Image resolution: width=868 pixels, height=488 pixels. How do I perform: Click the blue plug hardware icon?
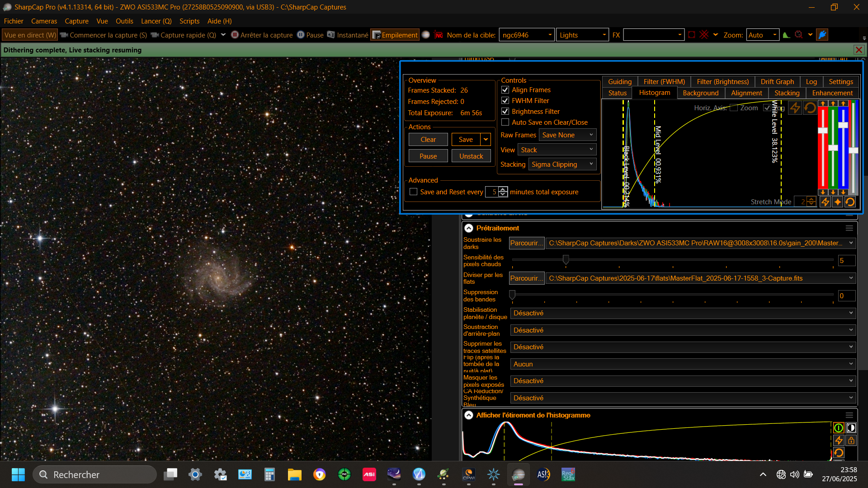(822, 35)
